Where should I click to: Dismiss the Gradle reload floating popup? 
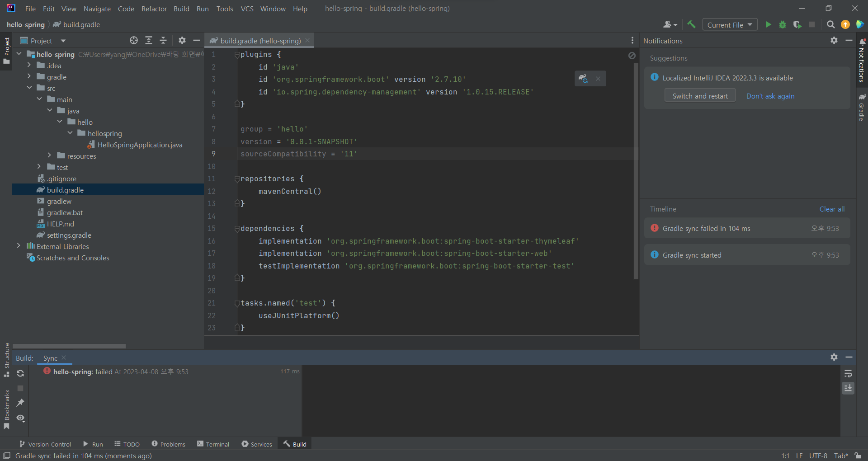(598, 79)
